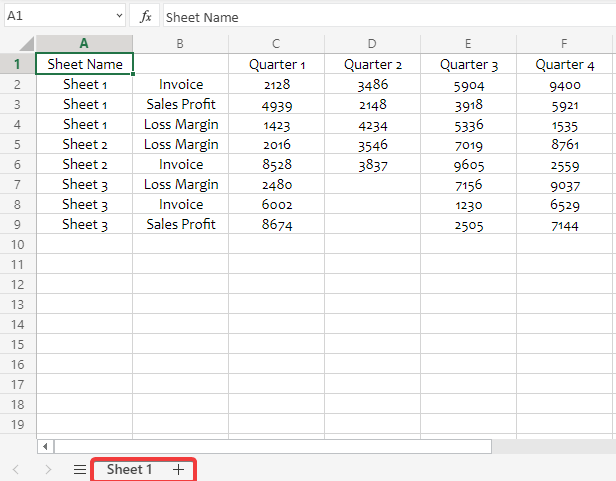Select column A header
The height and width of the screenshot is (481, 616).
[84, 44]
